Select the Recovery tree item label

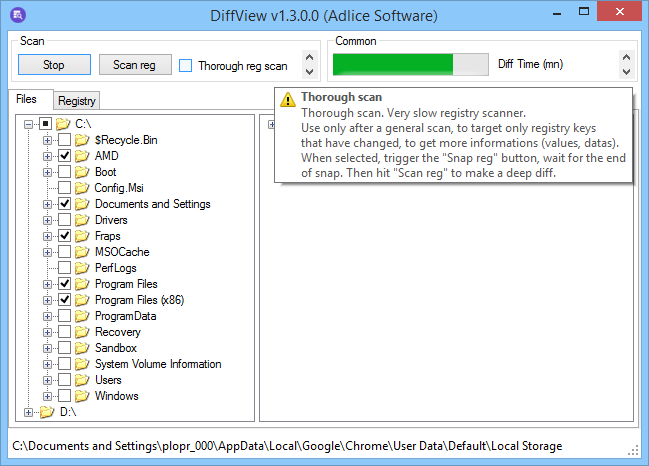(118, 331)
